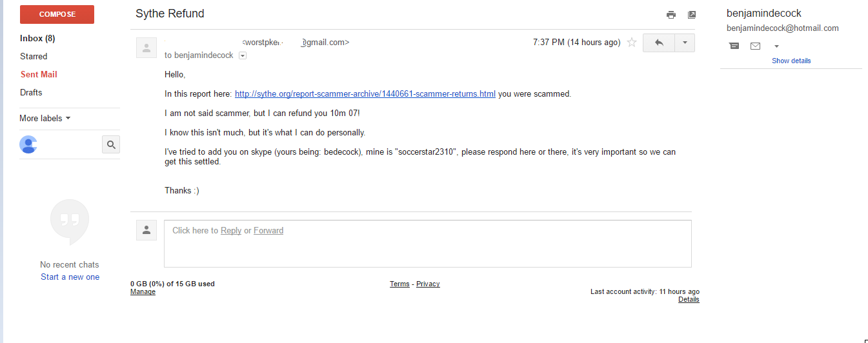This screenshot has height=343, width=868.
Task: Star this Sythe Refund message
Action: coord(632,43)
